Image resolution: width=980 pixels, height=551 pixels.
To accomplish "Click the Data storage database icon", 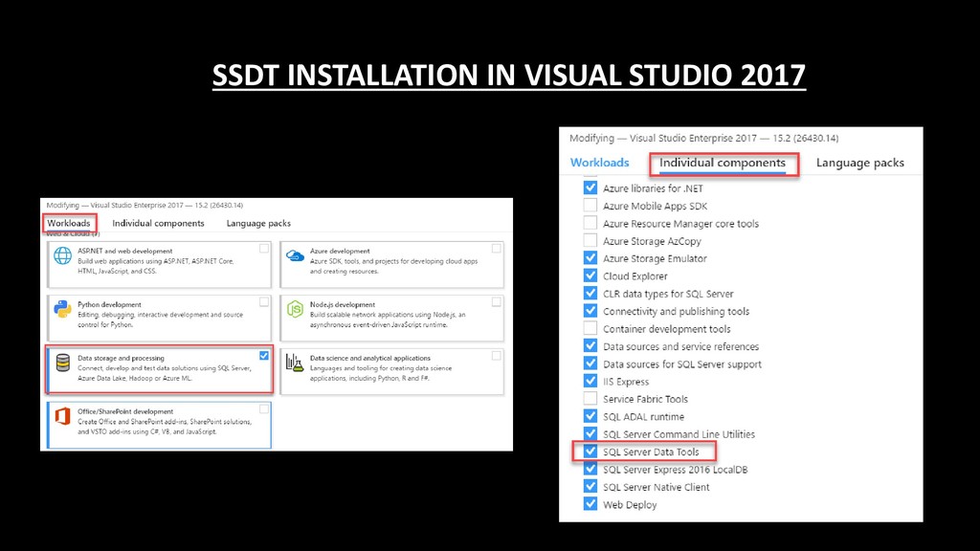I will pyautogui.click(x=62, y=363).
